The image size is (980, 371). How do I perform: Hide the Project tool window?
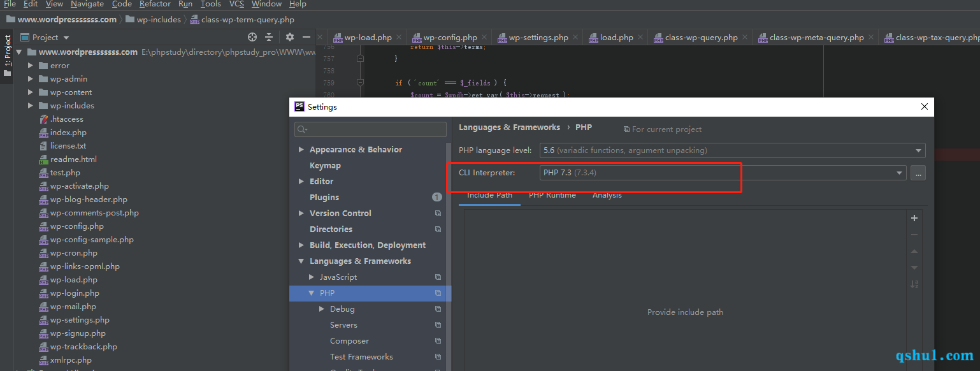coord(306,38)
